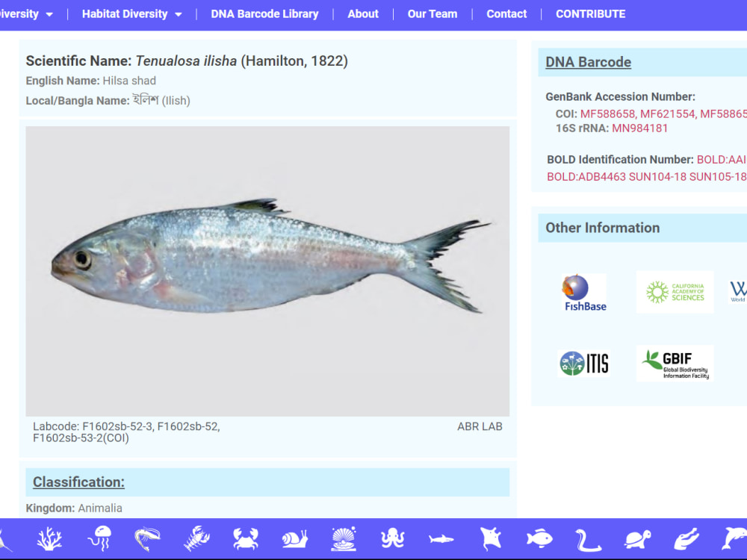747x560 pixels.
Task: Click the Other Information heading
Action: pos(603,228)
